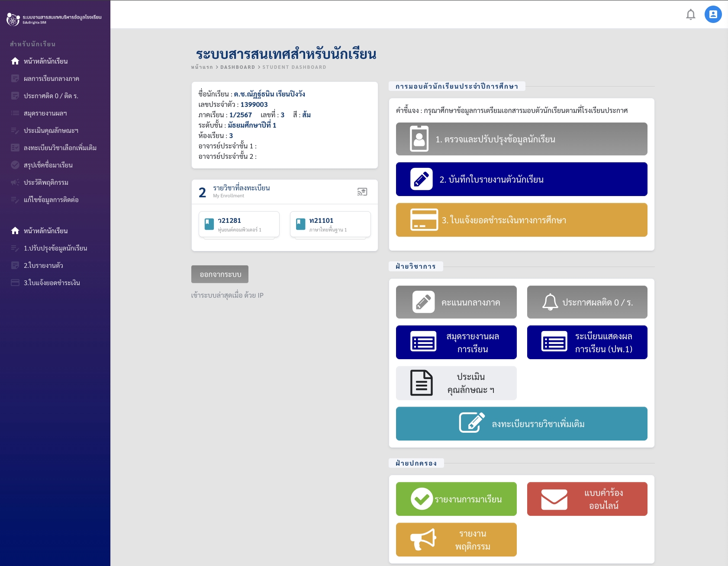
Task: Open ลงทะเบียนรายวิชาเพิ่มเติม teal button
Action: coord(521,424)
